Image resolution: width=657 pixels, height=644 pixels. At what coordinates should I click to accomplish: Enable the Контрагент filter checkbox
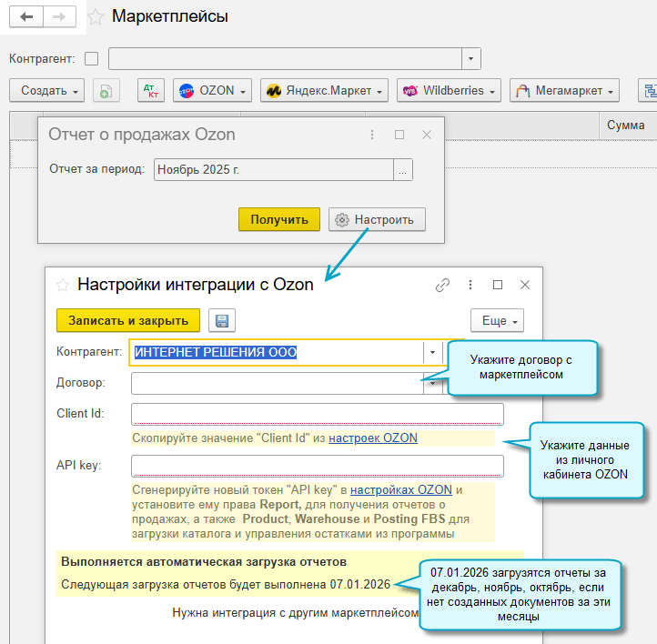pos(91,58)
